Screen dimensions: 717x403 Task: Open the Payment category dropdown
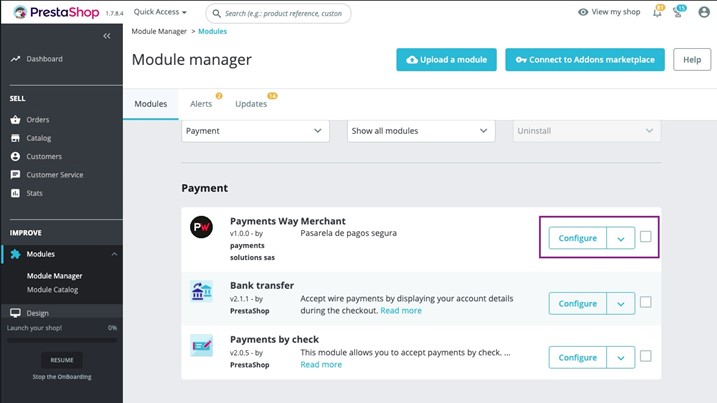(x=255, y=131)
